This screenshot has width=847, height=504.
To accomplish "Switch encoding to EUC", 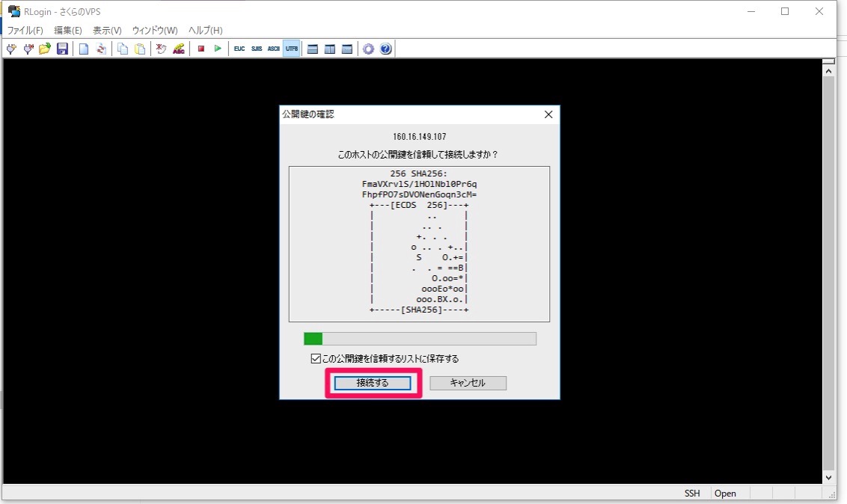I will click(x=239, y=48).
